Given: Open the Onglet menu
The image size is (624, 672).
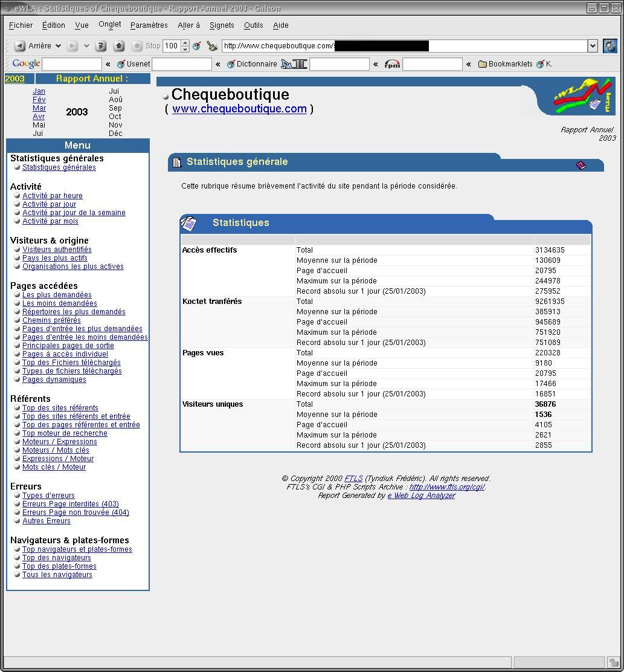Looking at the screenshot, I should tap(110, 24).
